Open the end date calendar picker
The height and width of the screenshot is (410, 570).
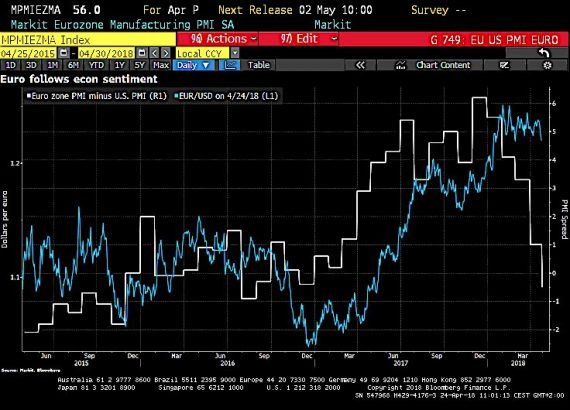142,53
